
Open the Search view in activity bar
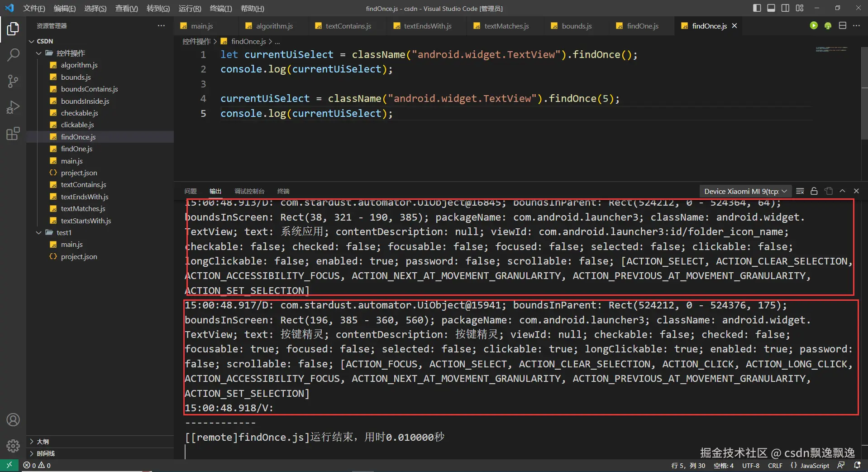click(13, 55)
